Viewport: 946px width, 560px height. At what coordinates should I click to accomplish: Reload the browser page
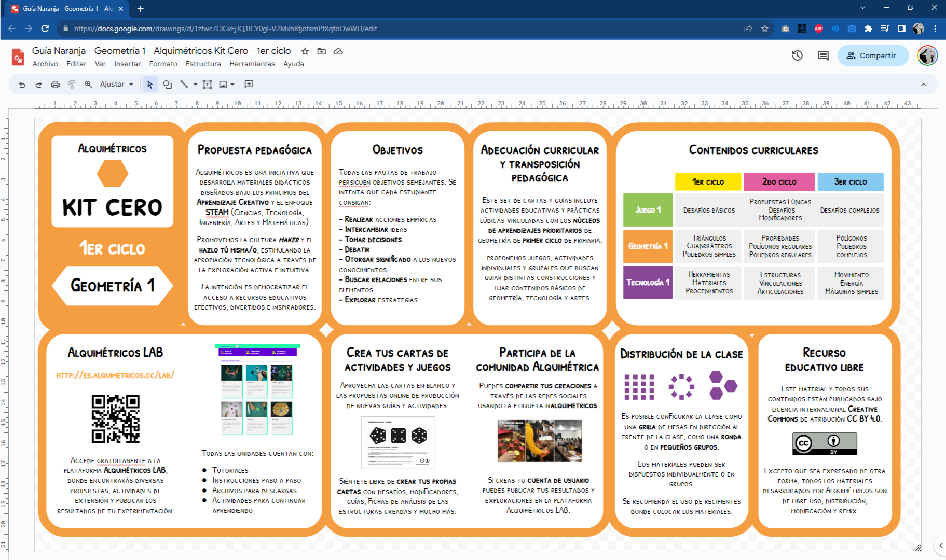click(45, 29)
